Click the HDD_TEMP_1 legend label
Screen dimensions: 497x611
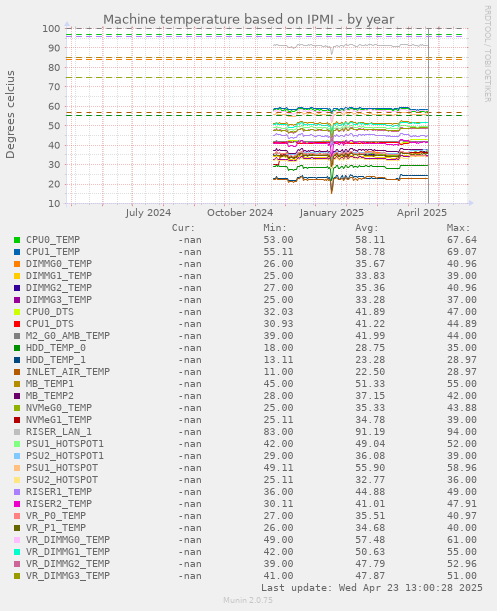tap(56, 360)
